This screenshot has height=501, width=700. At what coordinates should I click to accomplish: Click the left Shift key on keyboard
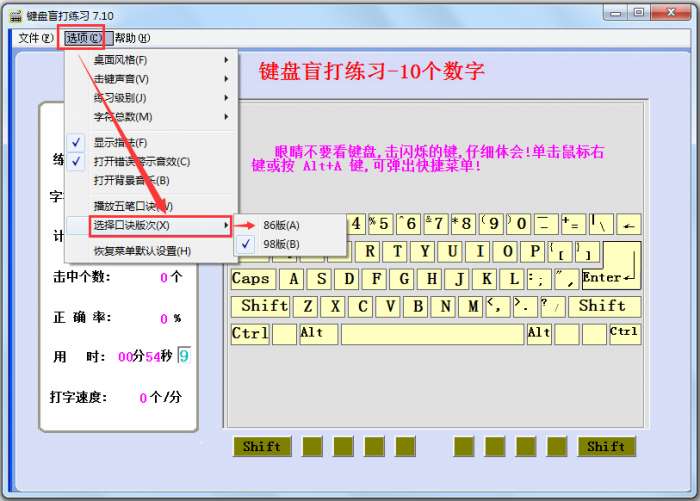tap(260, 307)
